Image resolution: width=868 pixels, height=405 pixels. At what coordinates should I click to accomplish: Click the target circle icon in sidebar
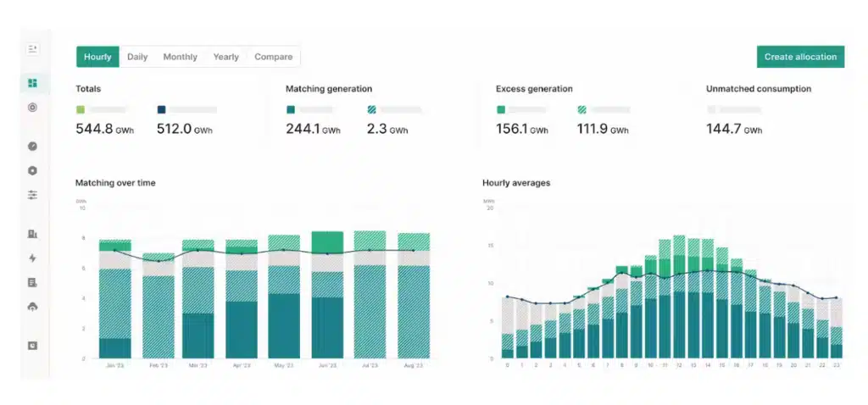click(x=32, y=108)
